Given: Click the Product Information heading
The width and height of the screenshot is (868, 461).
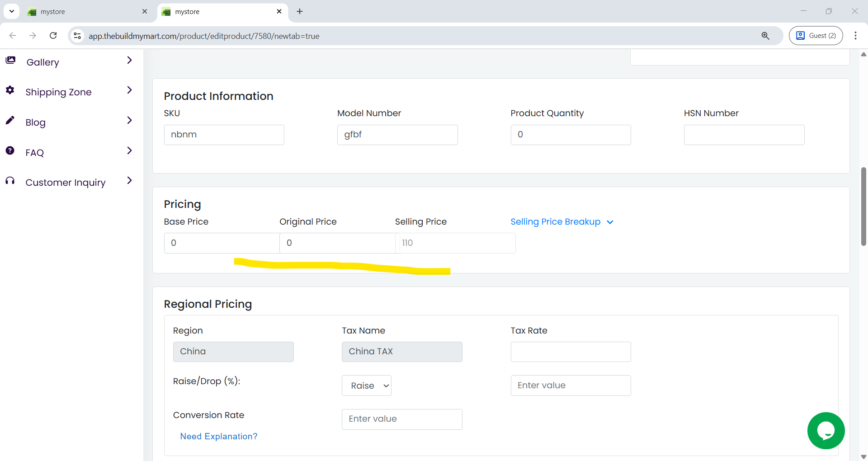Looking at the screenshot, I should point(218,96).
